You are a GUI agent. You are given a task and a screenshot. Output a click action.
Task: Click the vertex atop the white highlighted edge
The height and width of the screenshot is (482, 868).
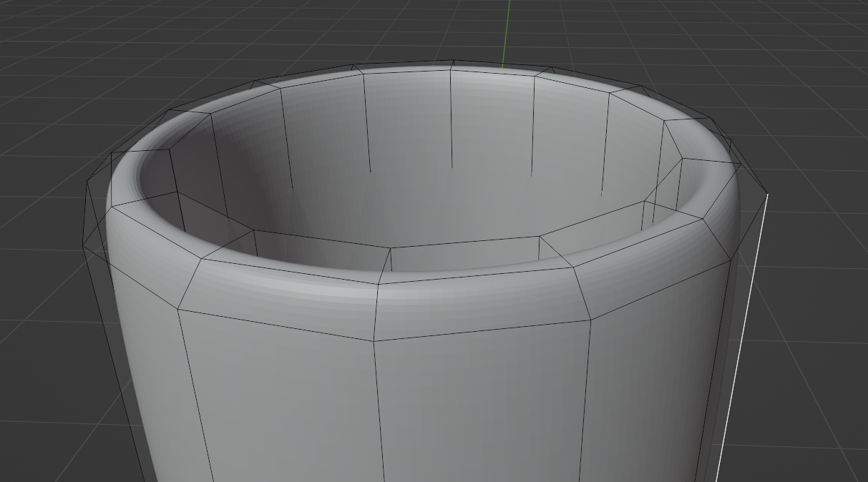768,193
